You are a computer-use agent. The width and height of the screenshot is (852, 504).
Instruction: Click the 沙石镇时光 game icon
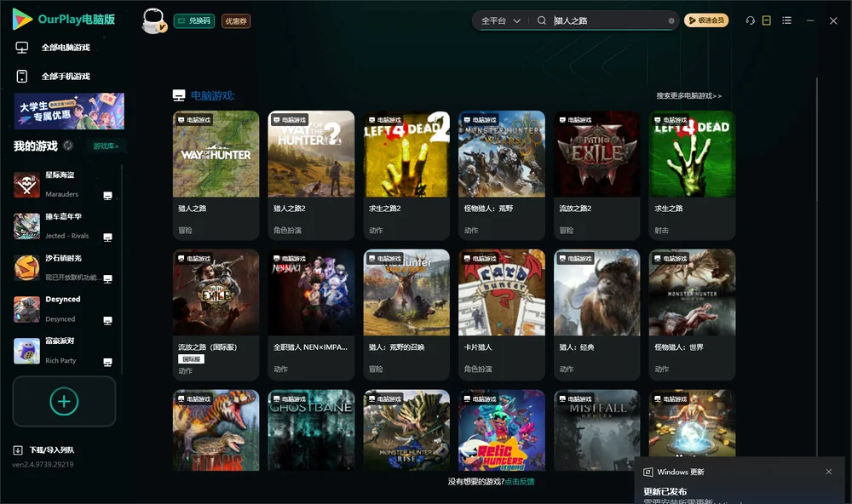(x=26, y=267)
